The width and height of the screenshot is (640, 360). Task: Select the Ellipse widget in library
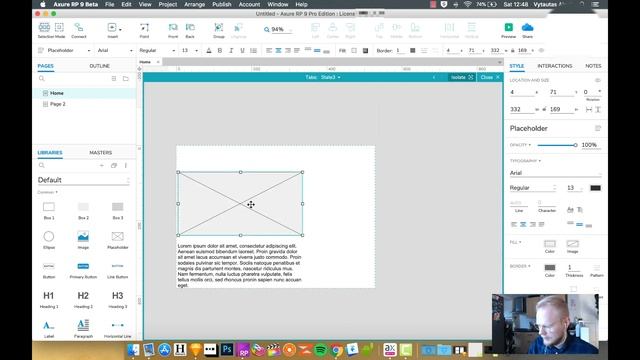click(49, 239)
